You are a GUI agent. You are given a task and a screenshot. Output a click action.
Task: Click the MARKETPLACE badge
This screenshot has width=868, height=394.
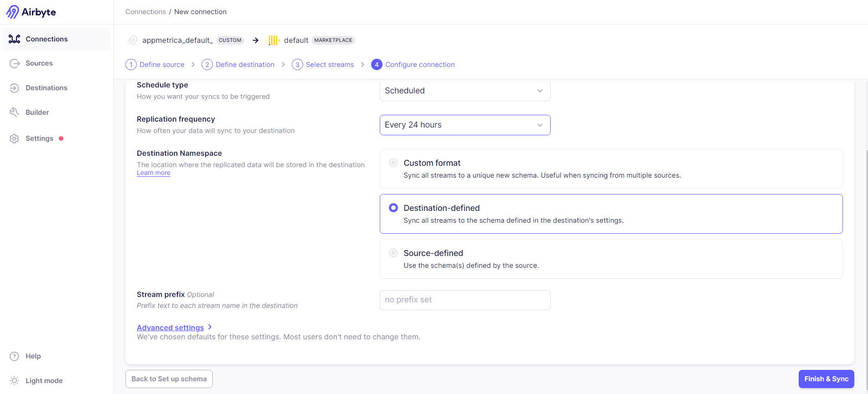[333, 40]
